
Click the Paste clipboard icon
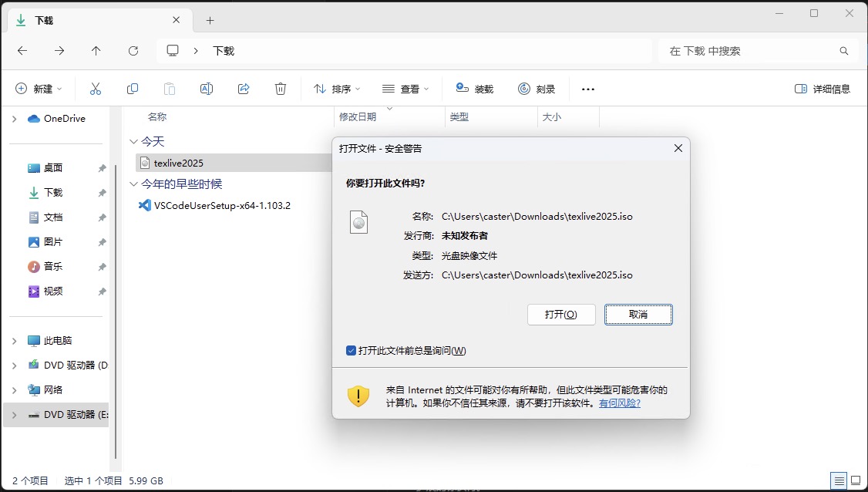[170, 89]
